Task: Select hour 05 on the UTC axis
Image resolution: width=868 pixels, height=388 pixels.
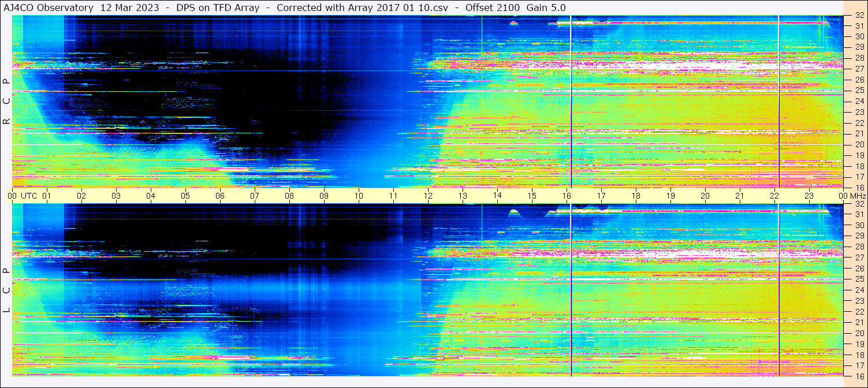Action: tap(185, 196)
